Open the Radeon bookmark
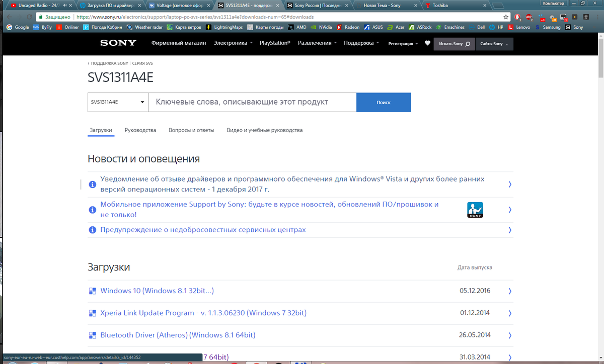This screenshot has height=364, width=604. 348,27
